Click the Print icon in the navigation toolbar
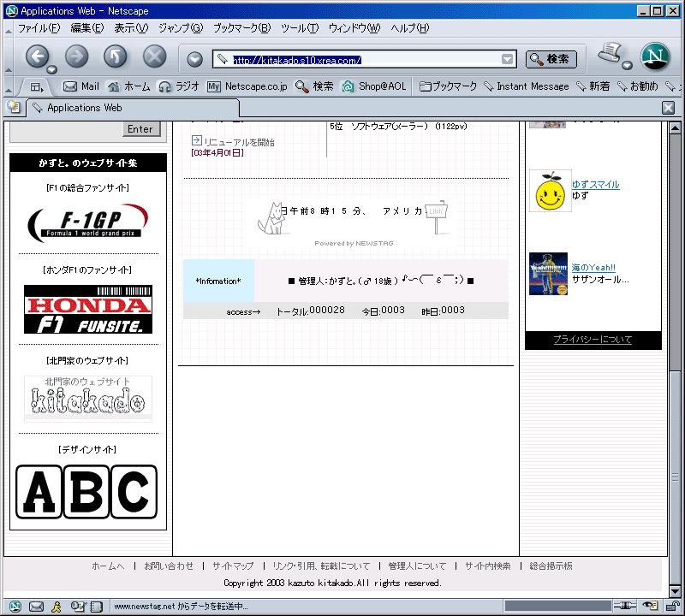 pyautogui.click(x=610, y=53)
